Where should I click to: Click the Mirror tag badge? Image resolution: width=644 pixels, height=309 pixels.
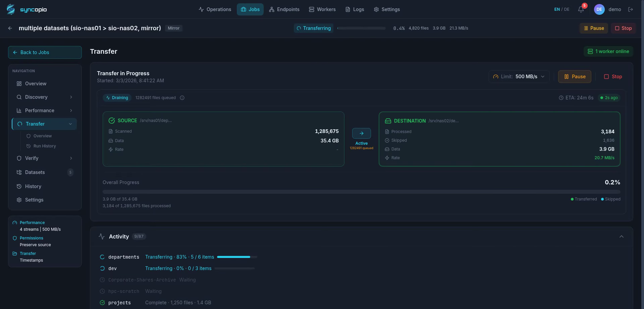tap(174, 28)
